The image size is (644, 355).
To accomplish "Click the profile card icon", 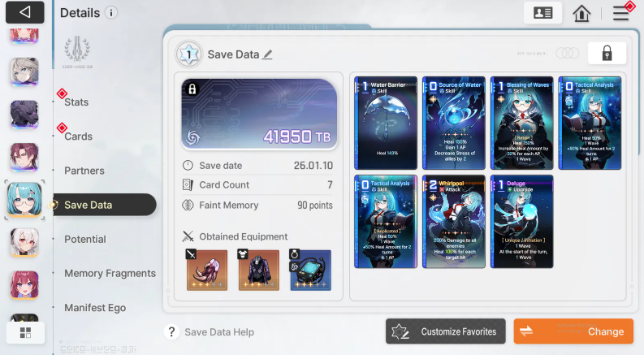I will pos(542,13).
